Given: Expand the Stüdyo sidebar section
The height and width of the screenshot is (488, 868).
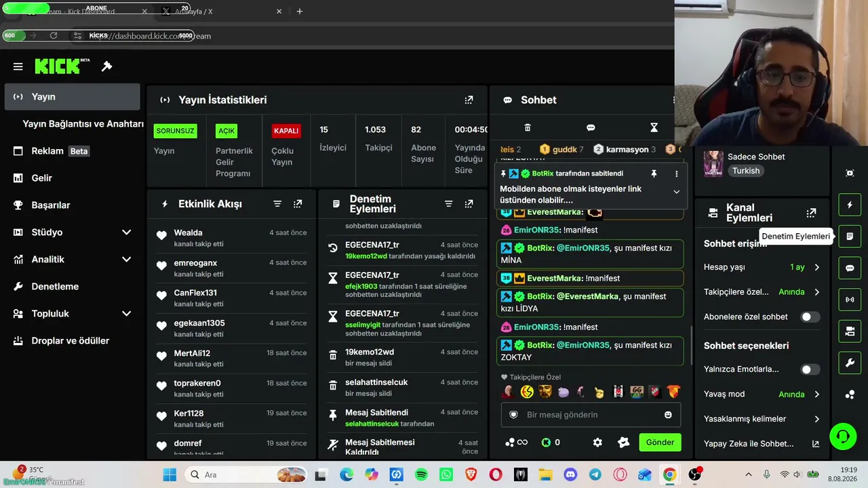Looking at the screenshot, I should pyautogui.click(x=126, y=232).
